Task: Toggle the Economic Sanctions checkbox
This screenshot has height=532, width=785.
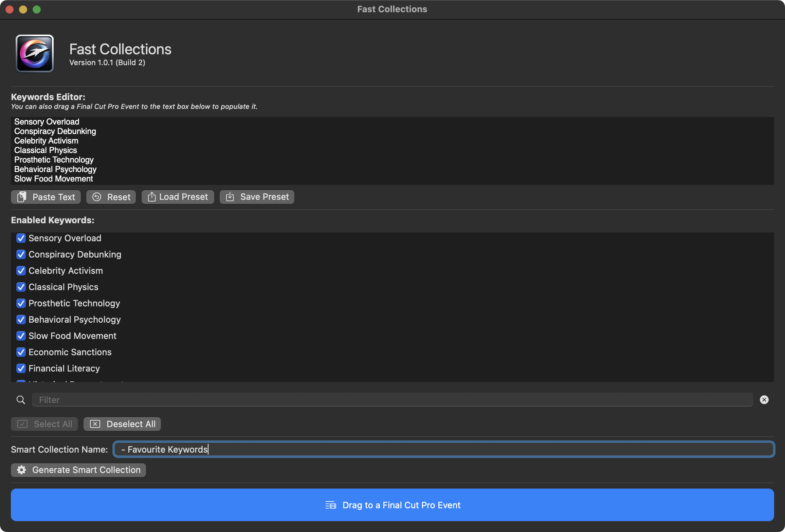Action: (21, 352)
